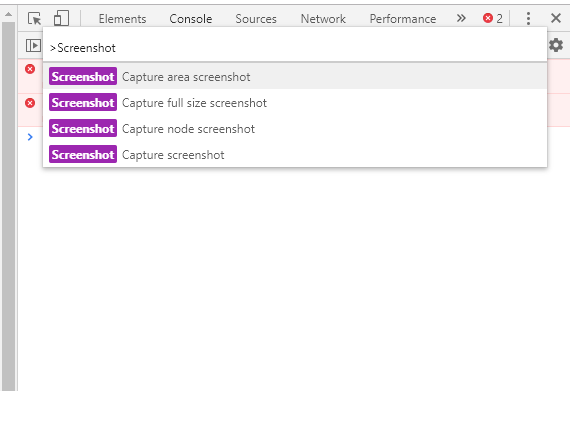This screenshot has width=571, height=422.
Task: Click the blue console prompt chevron
Action: pos(30,137)
